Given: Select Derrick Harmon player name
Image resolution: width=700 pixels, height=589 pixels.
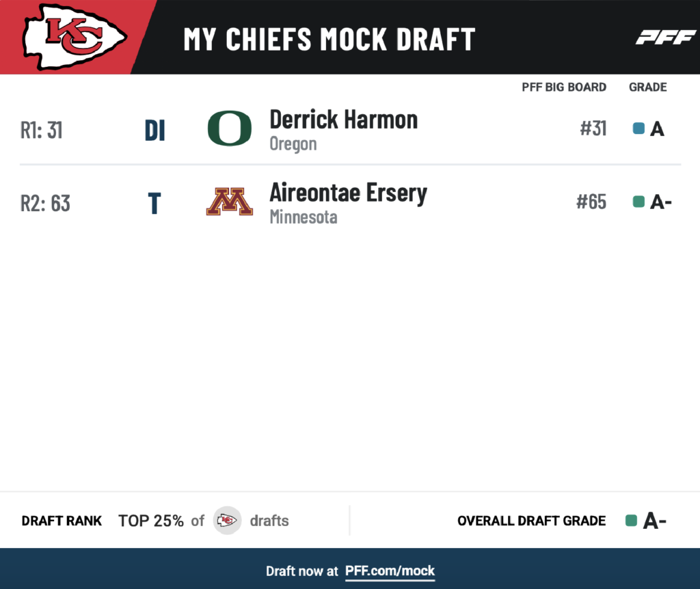Looking at the screenshot, I should click(344, 120).
